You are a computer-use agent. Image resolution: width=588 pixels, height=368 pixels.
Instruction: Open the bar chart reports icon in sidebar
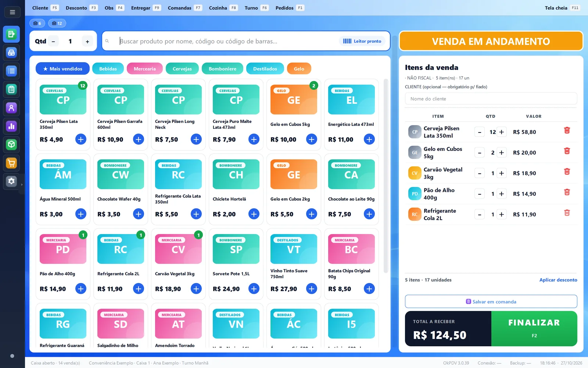11,126
